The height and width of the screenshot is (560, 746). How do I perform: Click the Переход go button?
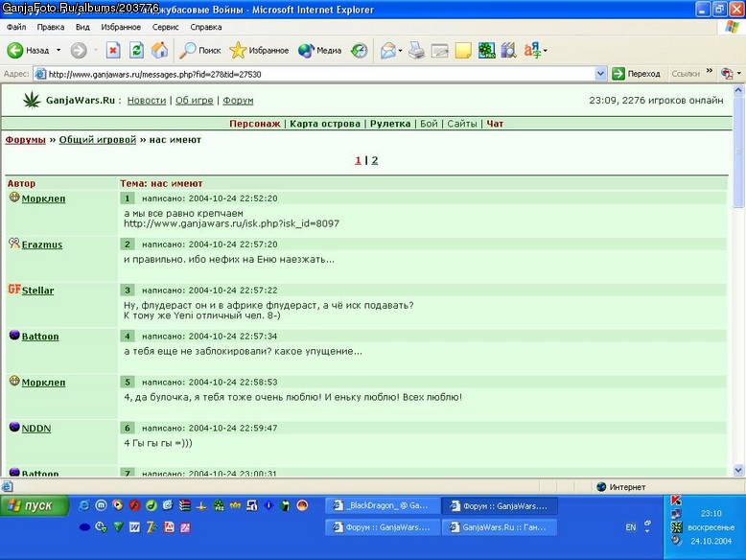[x=637, y=74]
